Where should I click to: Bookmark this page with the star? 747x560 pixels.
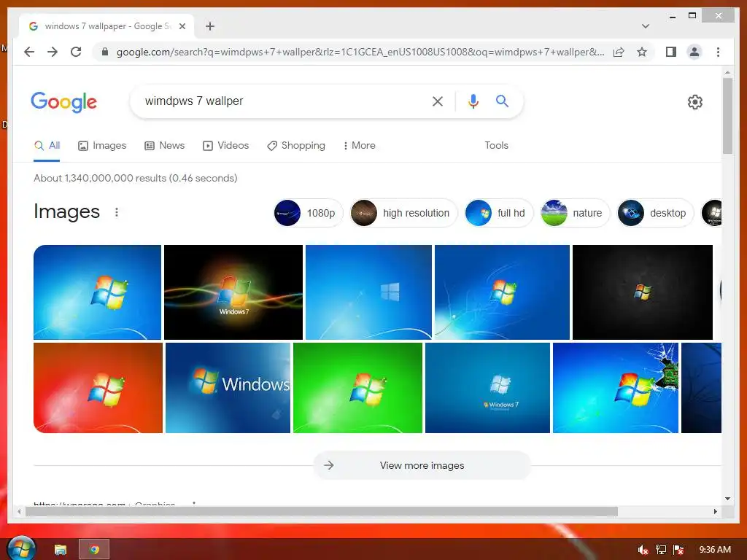[642, 52]
